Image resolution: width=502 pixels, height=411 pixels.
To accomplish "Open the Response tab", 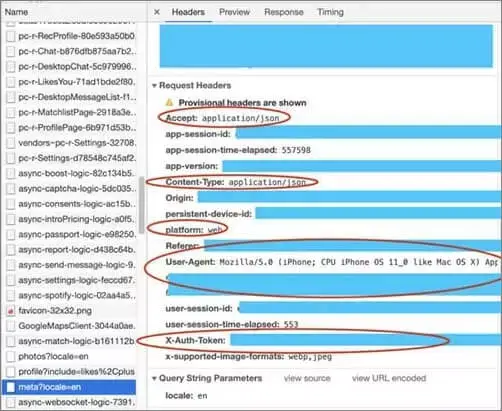I will (x=284, y=12).
